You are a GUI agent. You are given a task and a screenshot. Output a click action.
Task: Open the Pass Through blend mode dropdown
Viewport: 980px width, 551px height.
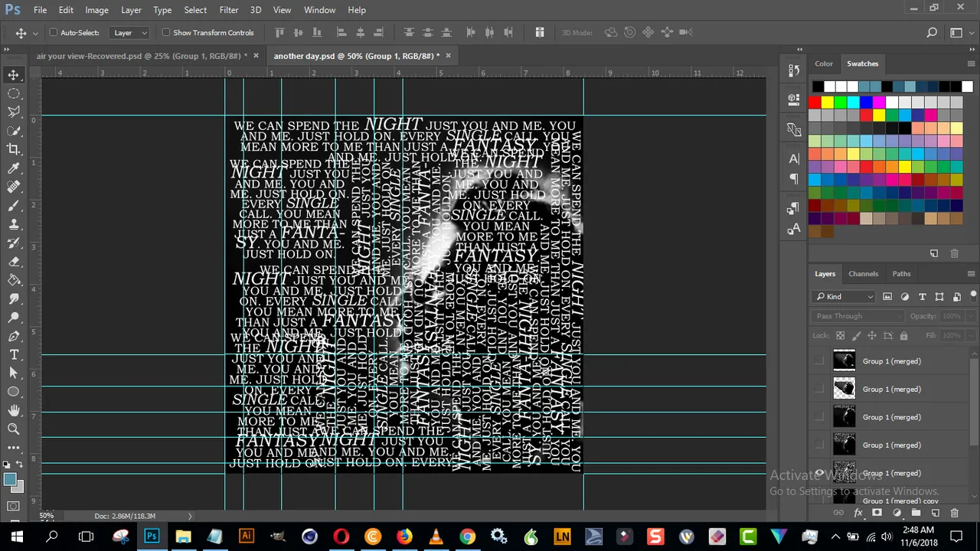tap(858, 316)
